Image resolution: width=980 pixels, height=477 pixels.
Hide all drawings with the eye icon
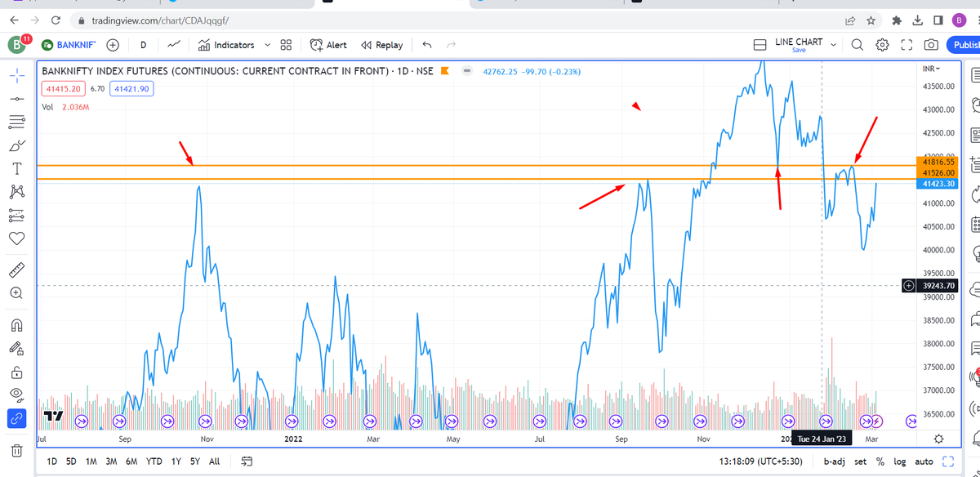click(x=18, y=393)
